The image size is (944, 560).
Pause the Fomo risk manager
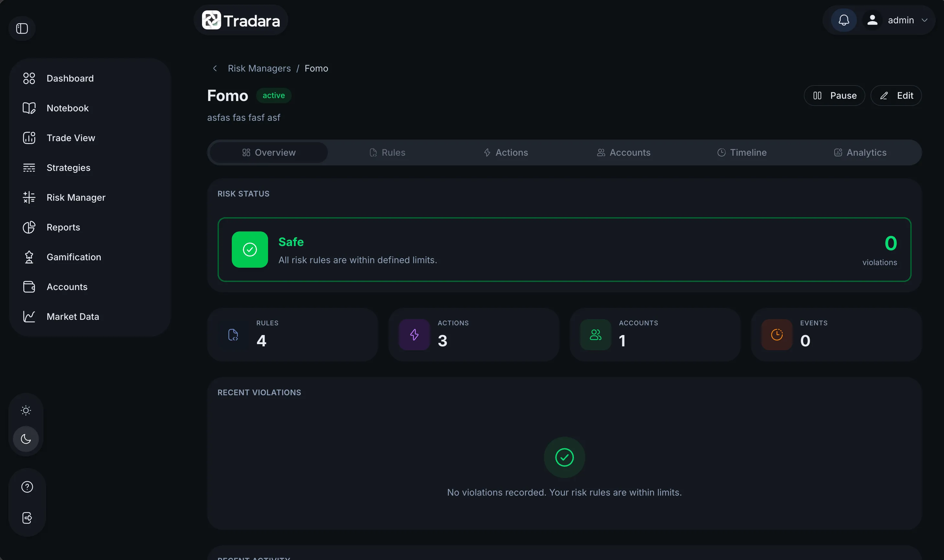(834, 95)
